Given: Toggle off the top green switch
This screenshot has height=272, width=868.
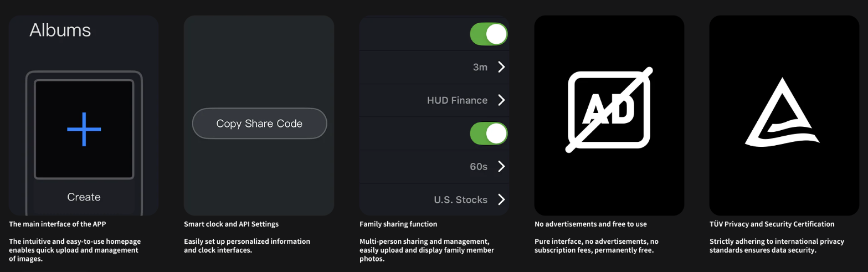Looking at the screenshot, I should pyautogui.click(x=489, y=34).
